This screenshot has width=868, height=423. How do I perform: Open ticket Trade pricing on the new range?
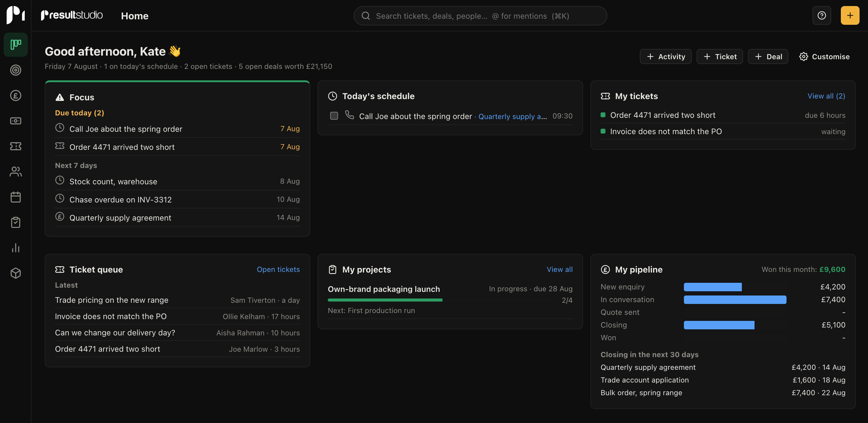pyautogui.click(x=177, y=300)
